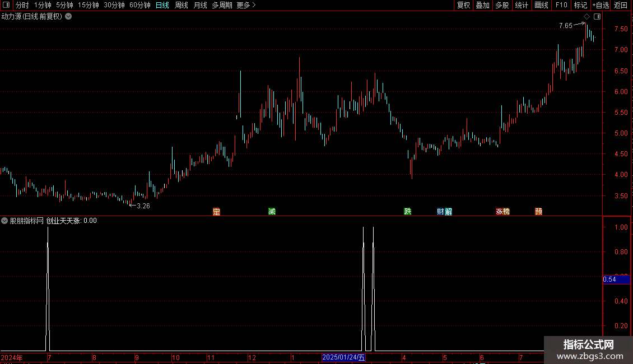Viewport: 633px width, 364px height.
Task: Click month 10 on the time axis
Action: pyautogui.click(x=175, y=357)
